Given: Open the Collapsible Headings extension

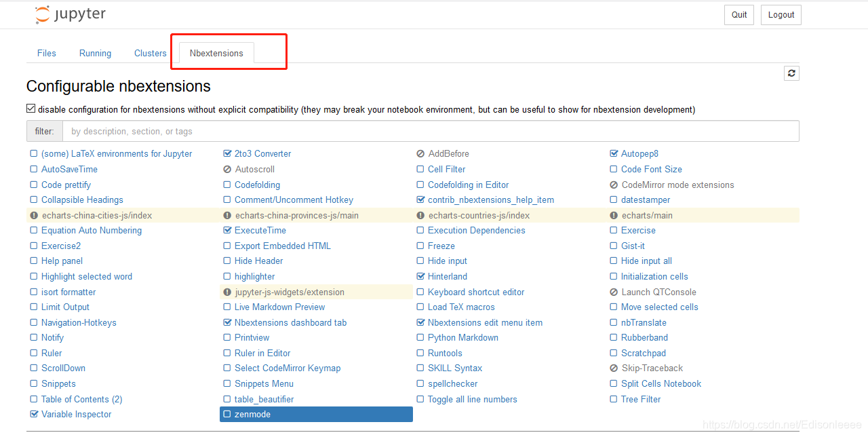Looking at the screenshot, I should 82,200.
